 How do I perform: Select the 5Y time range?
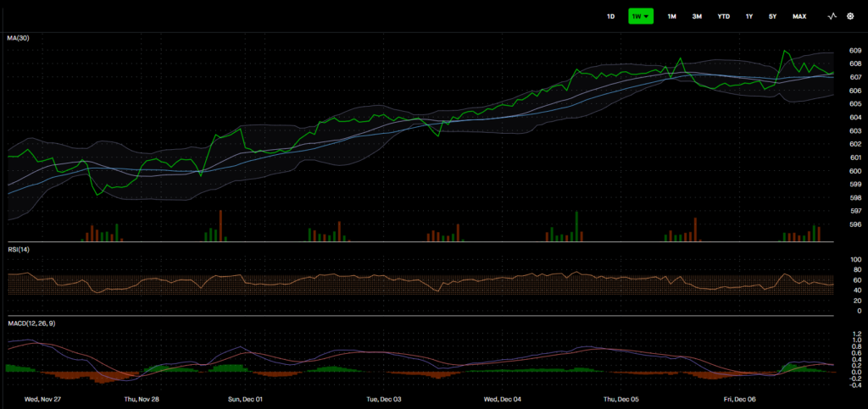pos(772,17)
